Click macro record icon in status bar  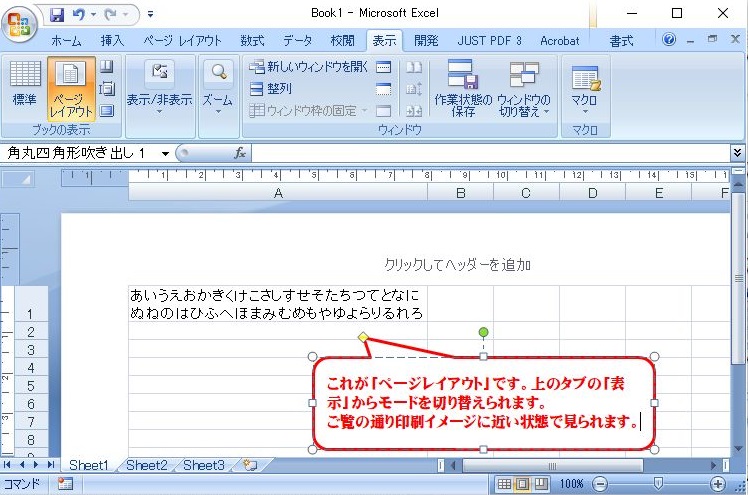(65, 484)
